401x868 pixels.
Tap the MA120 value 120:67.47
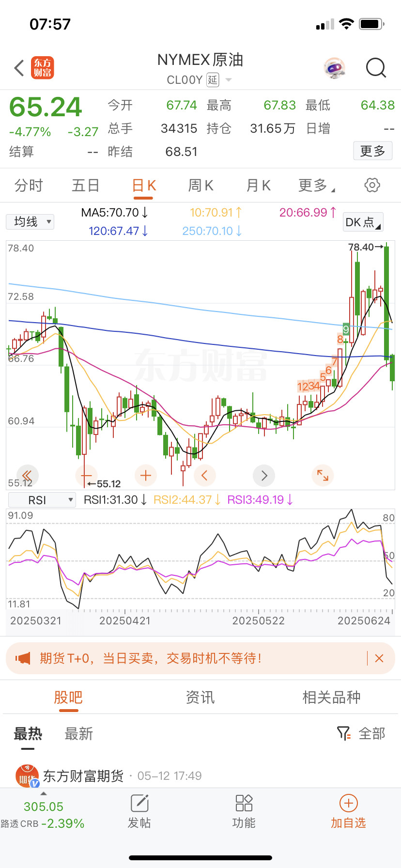point(118,231)
